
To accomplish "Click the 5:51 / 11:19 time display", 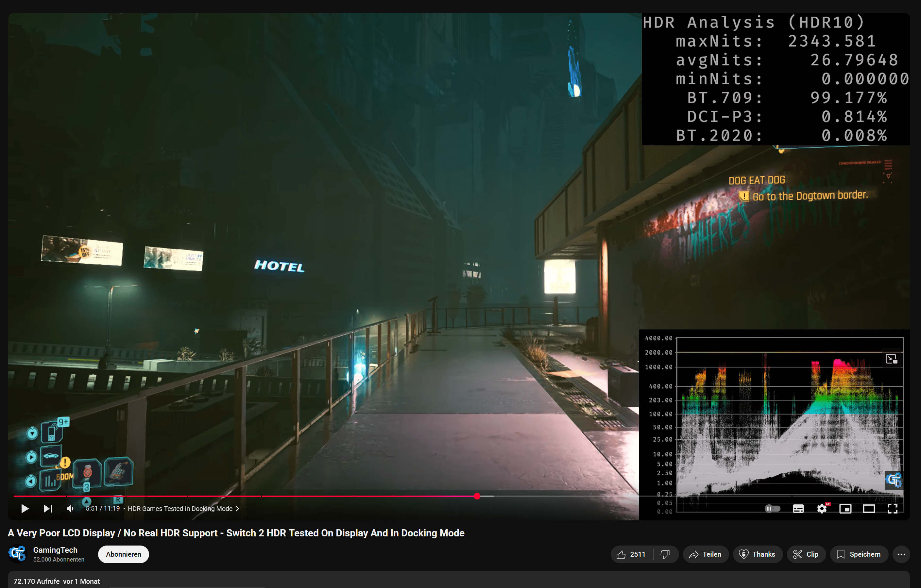I will pos(103,509).
